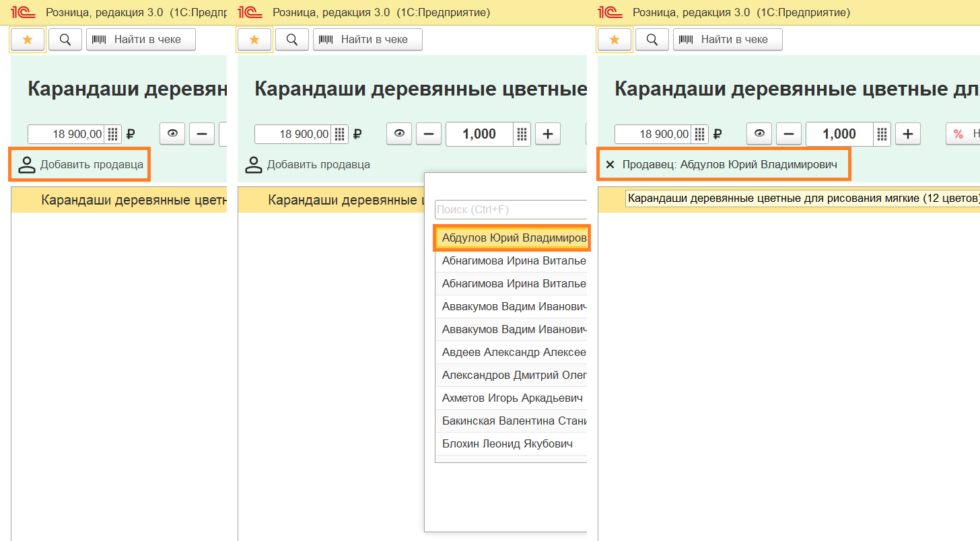Select Авдеев Александр from the seller list
Viewport: 980px width, 541px height.
(513, 353)
